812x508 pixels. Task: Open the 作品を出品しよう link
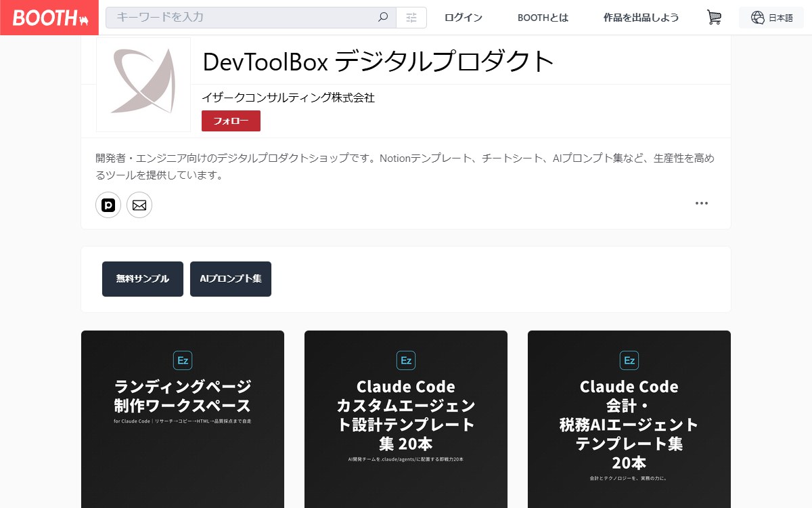(641, 18)
